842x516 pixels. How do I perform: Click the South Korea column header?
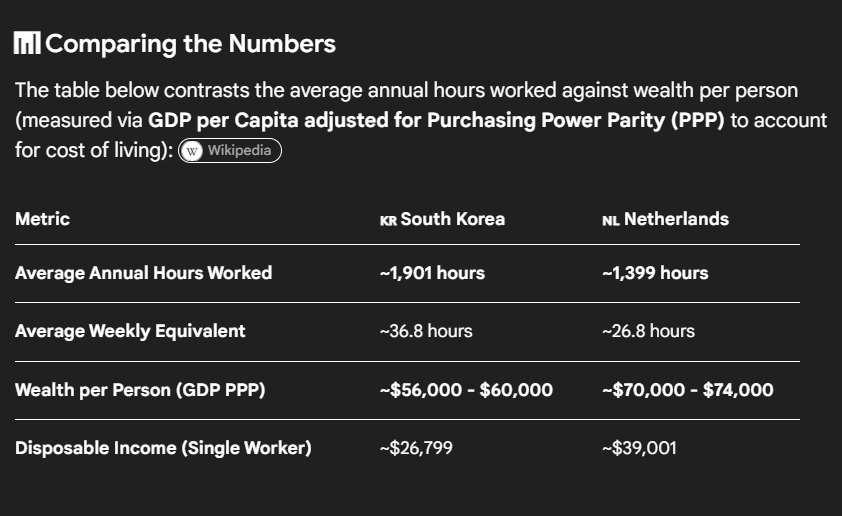453,219
